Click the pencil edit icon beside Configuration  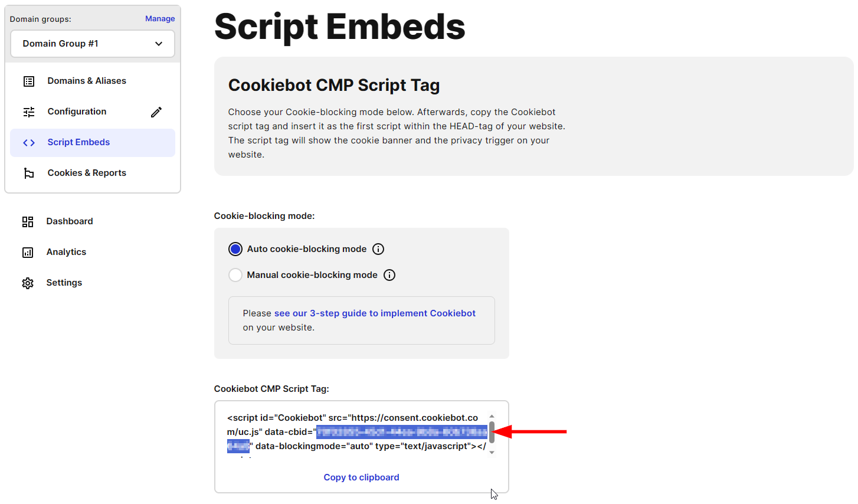(156, 112)
